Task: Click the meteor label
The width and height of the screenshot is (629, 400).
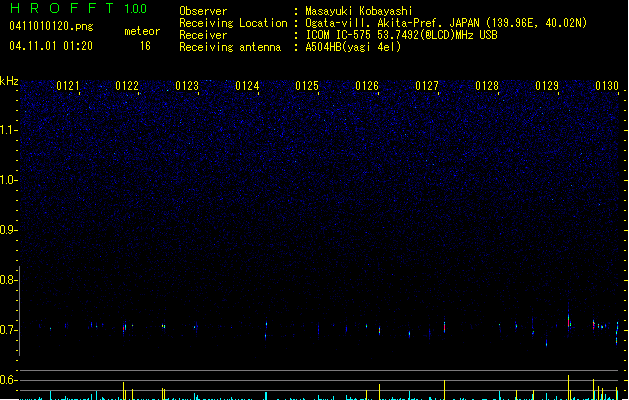Action: click(142, 31)
